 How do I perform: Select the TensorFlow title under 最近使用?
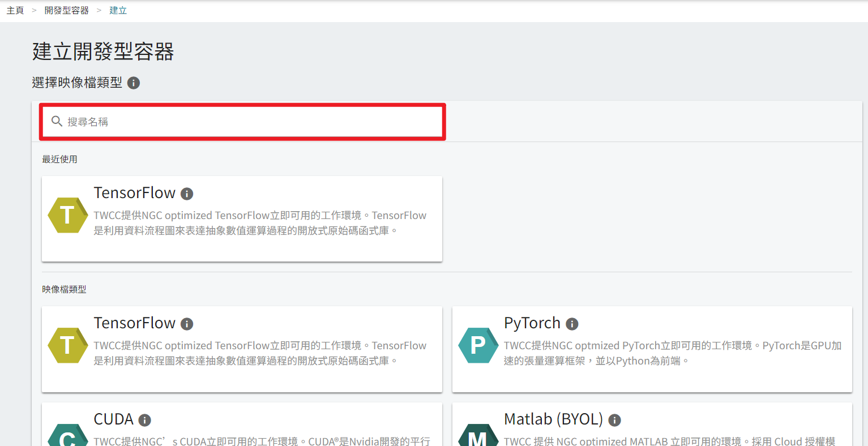(x=135, y=193)
